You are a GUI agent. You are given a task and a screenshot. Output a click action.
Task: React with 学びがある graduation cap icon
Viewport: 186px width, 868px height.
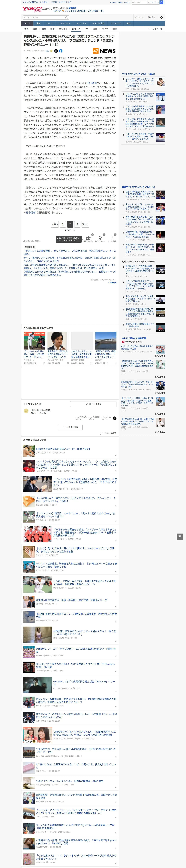(x=89, y=238)
